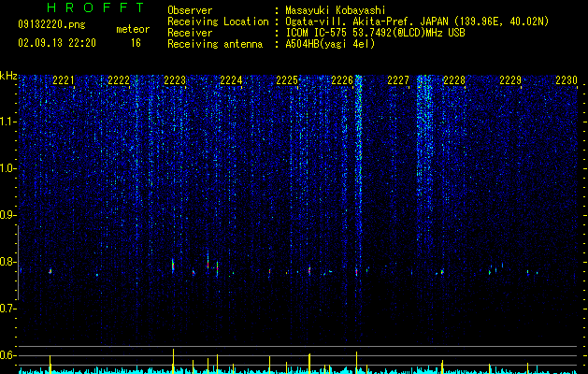Click the Receiving antenna label

click(215, 44)
